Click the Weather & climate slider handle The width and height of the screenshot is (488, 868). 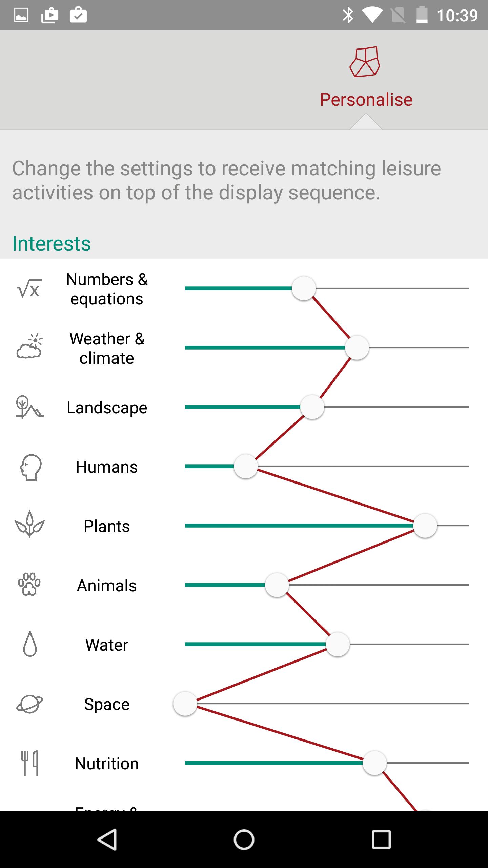[357, 348]
